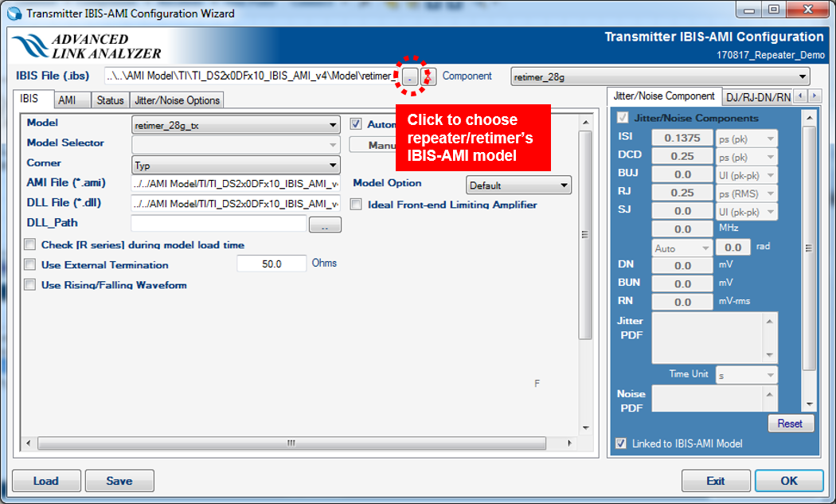Click the external termination 50.0 Ohms field
The width and height of the screenshot is (836, 504).
pos(272,264)
